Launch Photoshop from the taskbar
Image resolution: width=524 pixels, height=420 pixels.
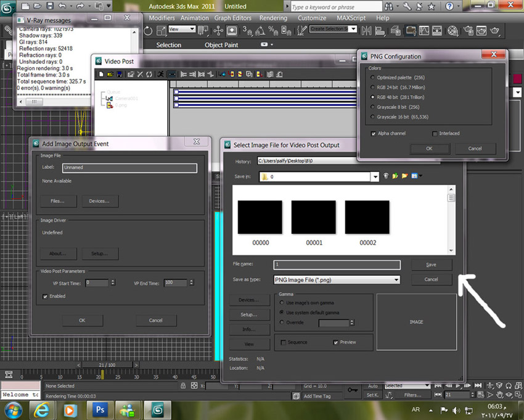click(x=100, y=410)
